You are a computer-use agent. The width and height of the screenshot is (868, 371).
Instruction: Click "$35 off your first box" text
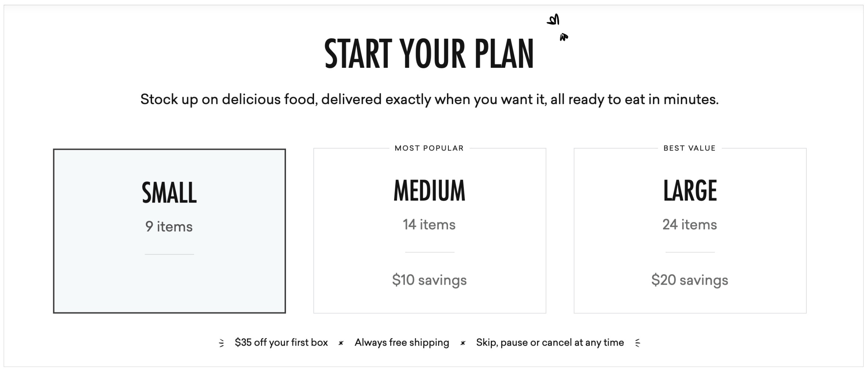click(281, 343)
